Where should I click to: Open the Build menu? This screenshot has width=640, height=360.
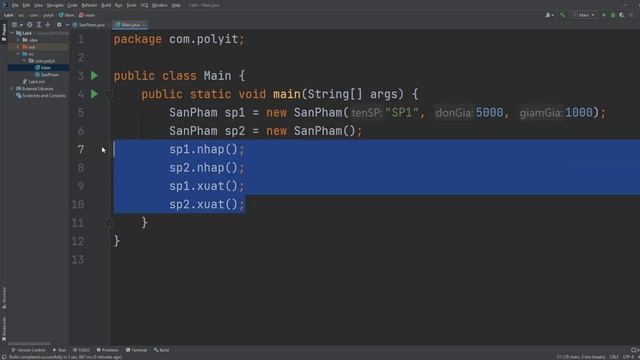(x=106, y=5)
